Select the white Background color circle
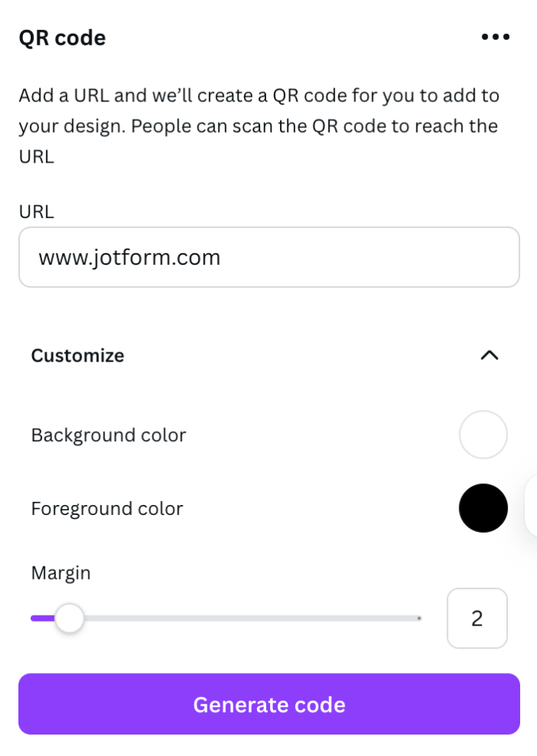This screenshot has height=756, width=537. coord(483,434)
